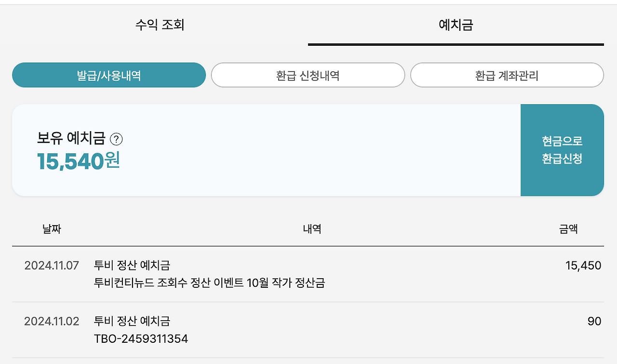
Task: Select the 발급/사용내역 filter button
Action: pos(108,75)
